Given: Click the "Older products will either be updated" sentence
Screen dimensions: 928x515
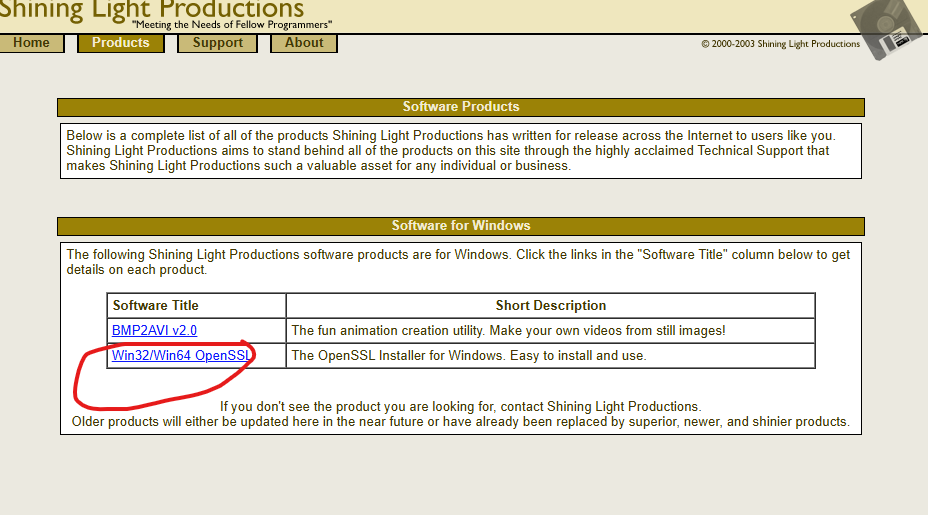Looking at the screenshot, I should click(460, 421).
